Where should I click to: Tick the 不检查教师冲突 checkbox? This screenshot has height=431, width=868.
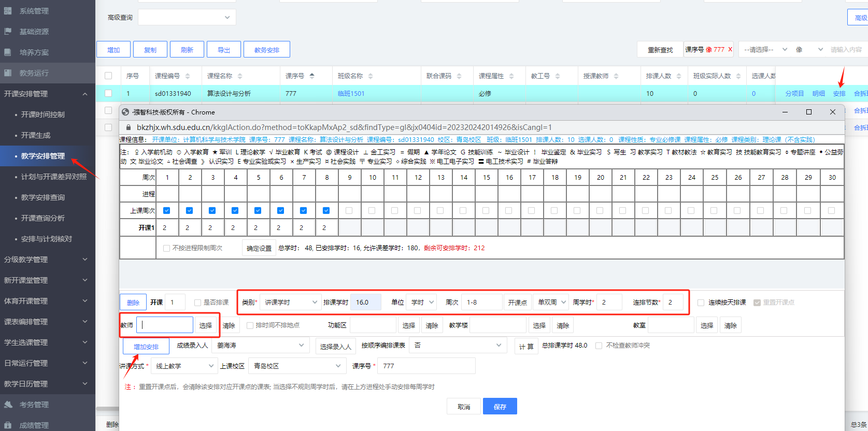(599, 346)
